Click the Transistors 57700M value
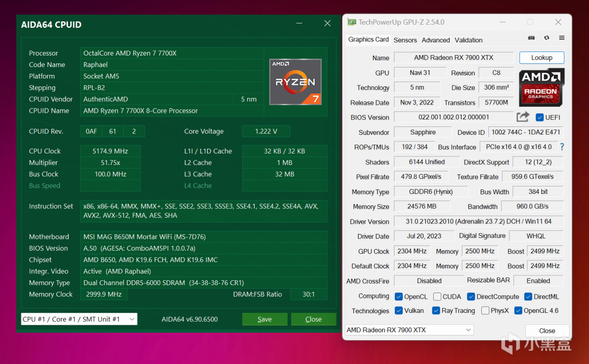 pyautogui.click(x=496, y=102)
